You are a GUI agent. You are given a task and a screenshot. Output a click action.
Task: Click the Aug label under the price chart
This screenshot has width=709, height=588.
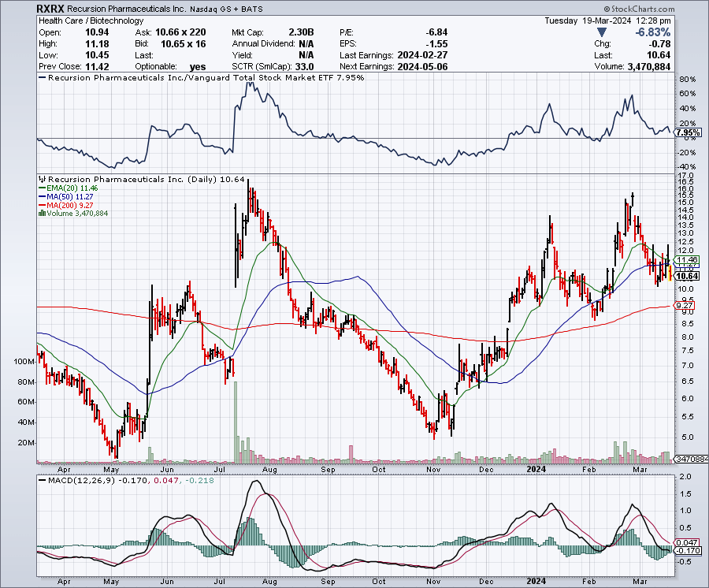(269, 470)
